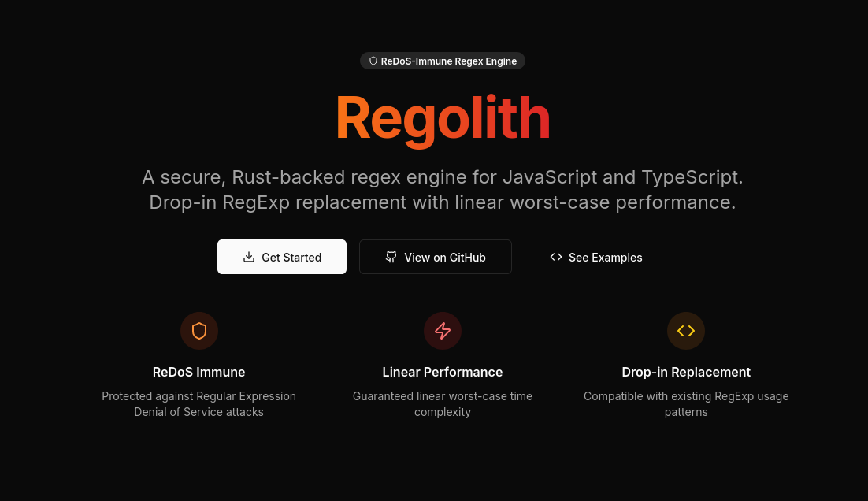This screenshot has height=501, width=868.
Task: Click the small shield icon in the top badge
Action: pos(373,61)
